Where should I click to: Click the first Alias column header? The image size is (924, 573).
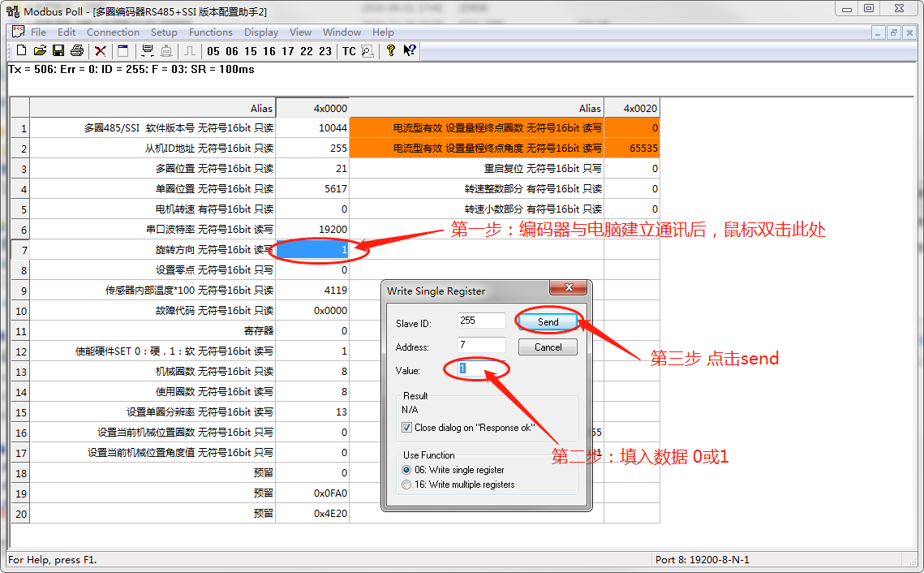(153, 108)
